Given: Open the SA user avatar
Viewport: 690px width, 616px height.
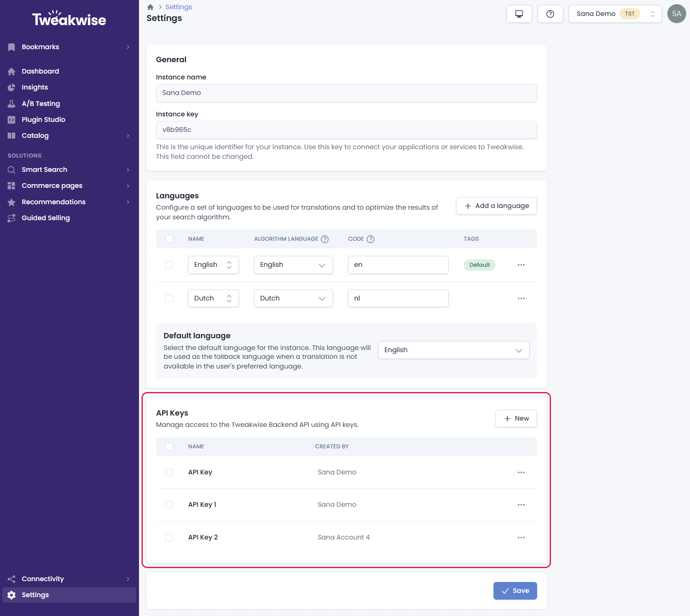Looking at the screenshot, I should tap(677, 14).
